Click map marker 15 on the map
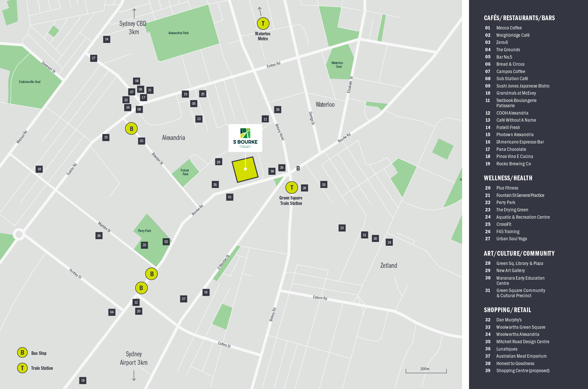Screen dimensions: 588x389 click(185, 94)
